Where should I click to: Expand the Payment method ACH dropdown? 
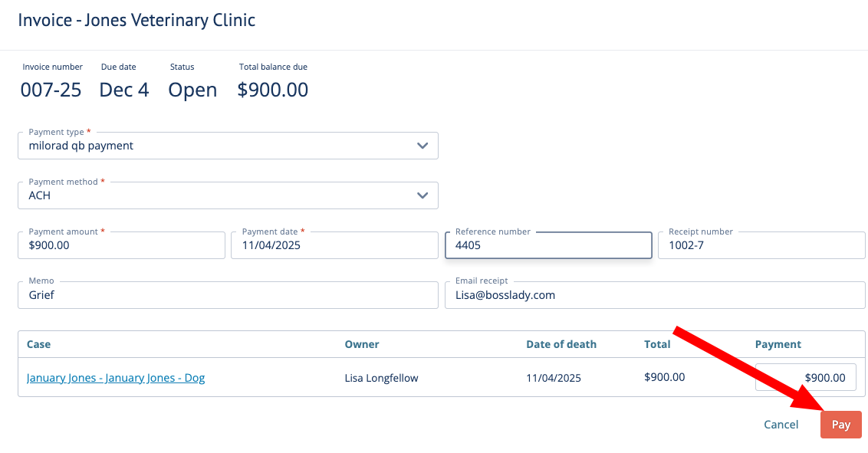coord(228,195)
